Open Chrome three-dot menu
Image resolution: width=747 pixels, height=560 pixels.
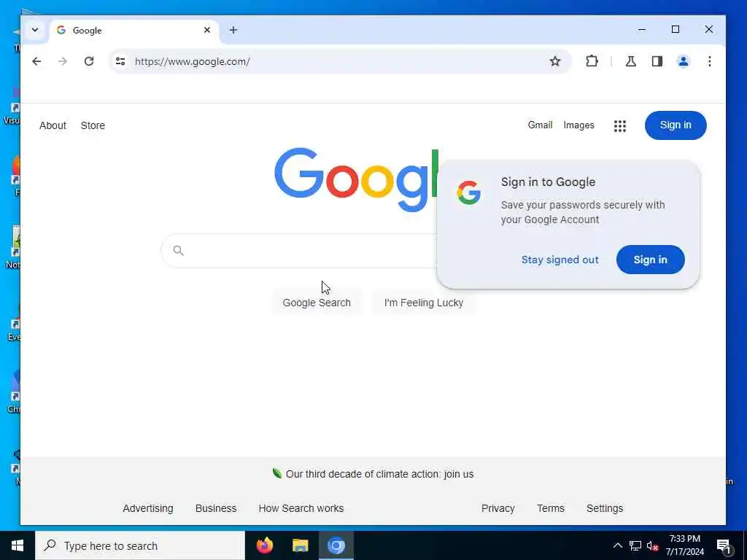click(x=709, y=61)
